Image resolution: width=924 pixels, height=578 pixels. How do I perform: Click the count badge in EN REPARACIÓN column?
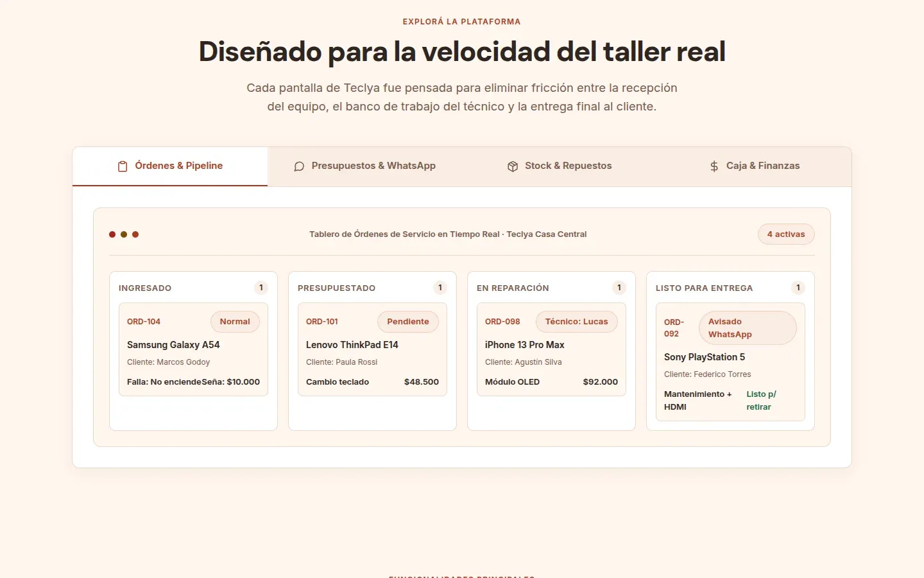[619, 288]
